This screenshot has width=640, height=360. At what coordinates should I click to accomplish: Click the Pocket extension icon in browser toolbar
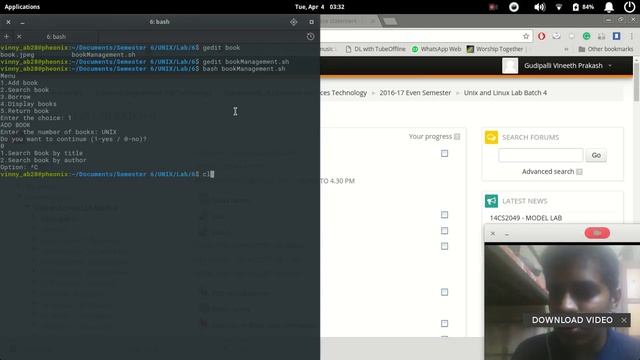(x=556, y=36)
